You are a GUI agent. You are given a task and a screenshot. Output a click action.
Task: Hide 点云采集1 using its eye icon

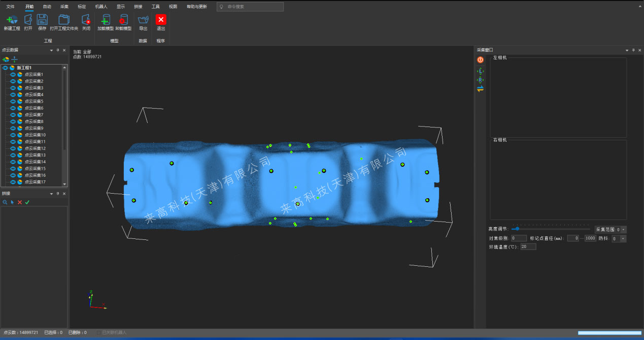click(13, 75)
